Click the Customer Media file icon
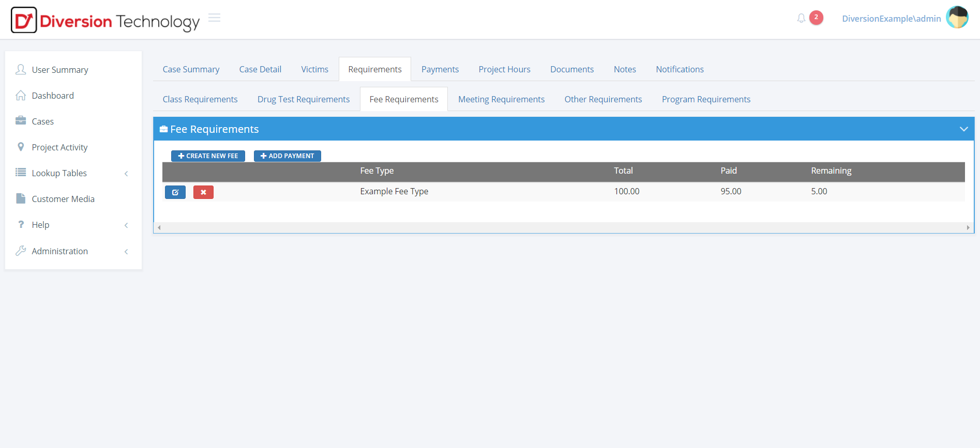 click(x=21, y=198)
